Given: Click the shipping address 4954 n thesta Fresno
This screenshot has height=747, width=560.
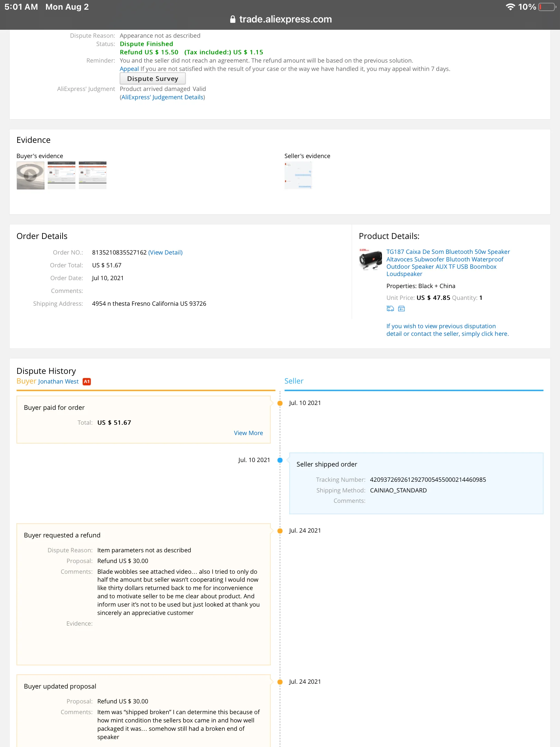Looking at the screenshot, I should pyautogui.click(x=149, y=304).
